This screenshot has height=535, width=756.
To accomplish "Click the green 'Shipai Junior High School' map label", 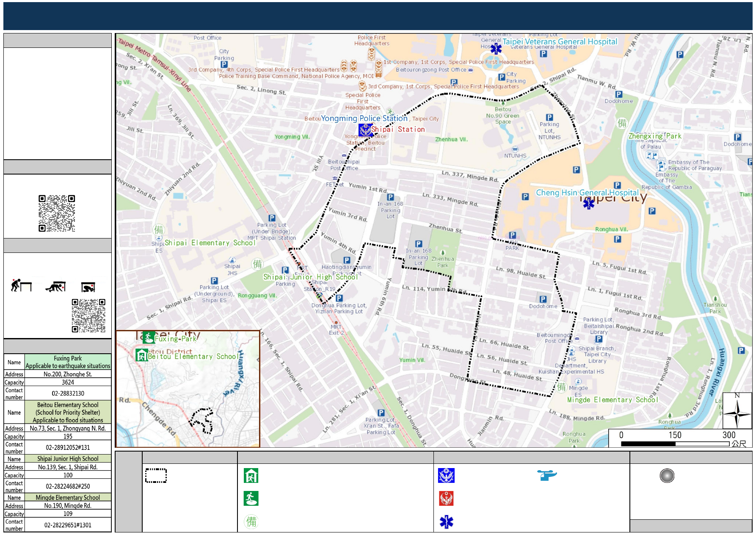I will point(310,277).
